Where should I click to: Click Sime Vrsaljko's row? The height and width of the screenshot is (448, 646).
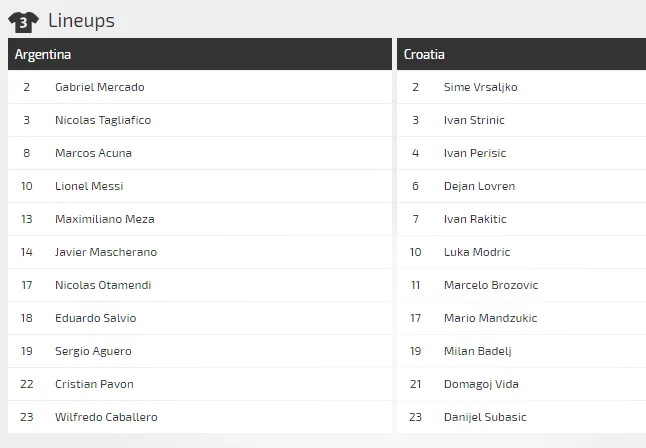point(480,87)
